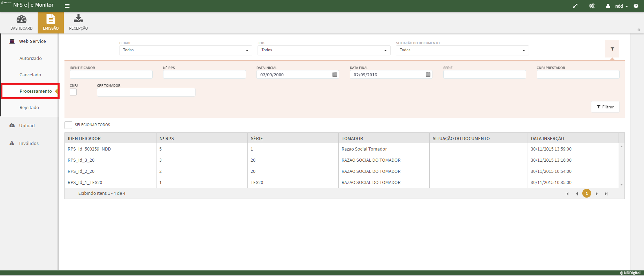Open the Data Final calendar picker
Image resolution: width=644 pixels, height=276 pixels.
click(428, 75)
